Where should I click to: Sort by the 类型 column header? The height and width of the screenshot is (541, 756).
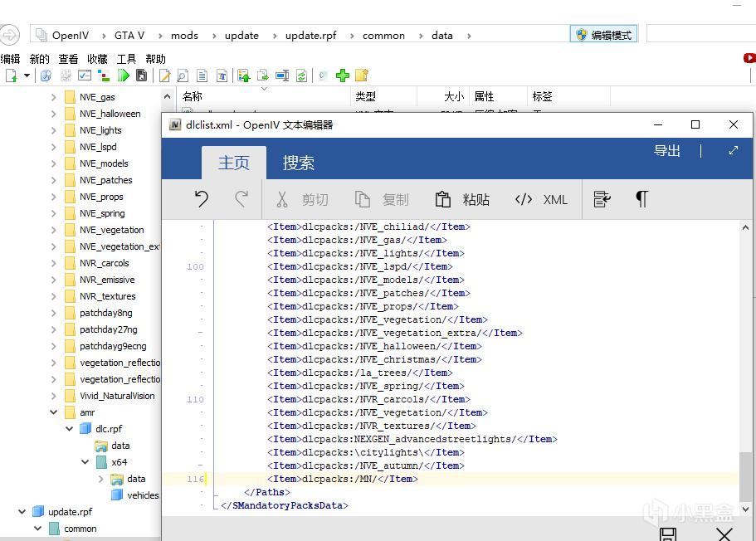click(x=383, y=96)
